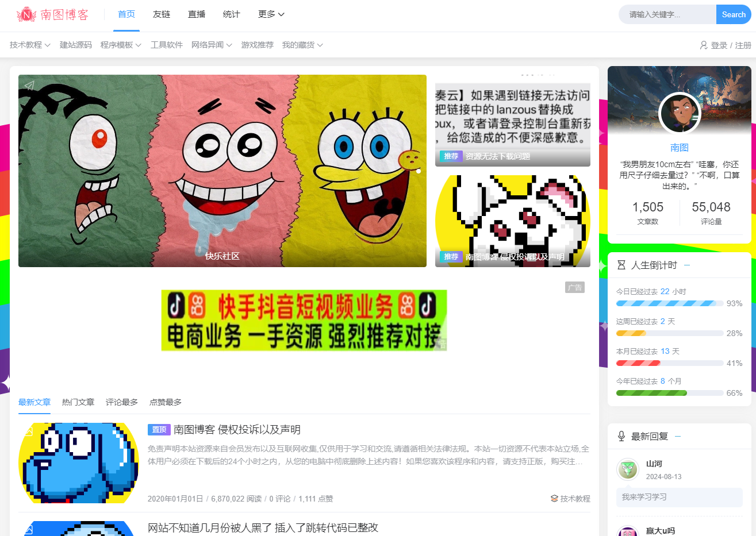Expand the 程序模板 category dropdown
Viewport: 756px width, 536px height.
[121, 45]
